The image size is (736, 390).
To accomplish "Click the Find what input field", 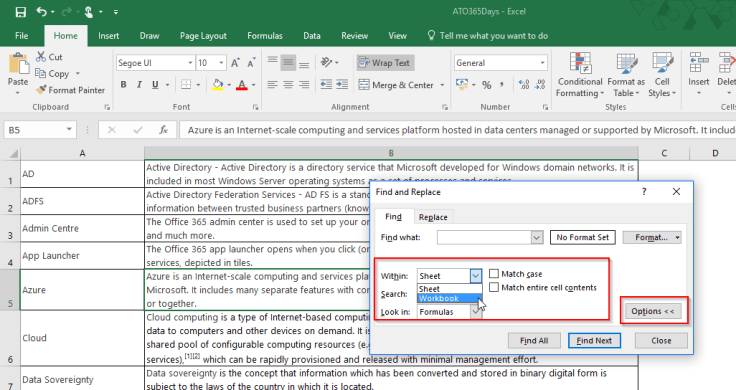I will 484,237.
